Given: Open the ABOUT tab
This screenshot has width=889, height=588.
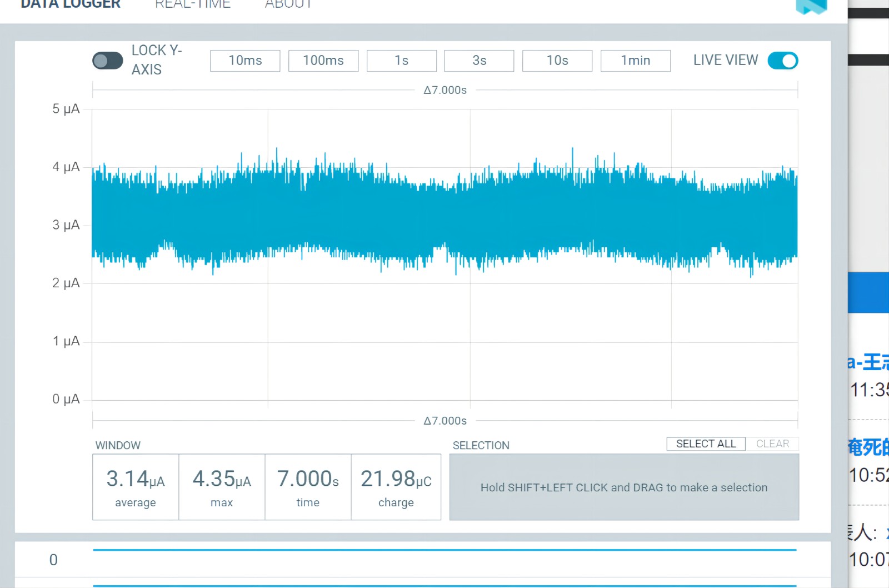Looking at the screenshot, I should [288, 5].
